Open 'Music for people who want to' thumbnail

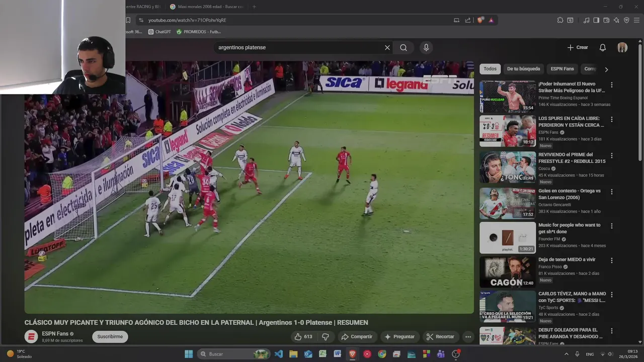507,238
